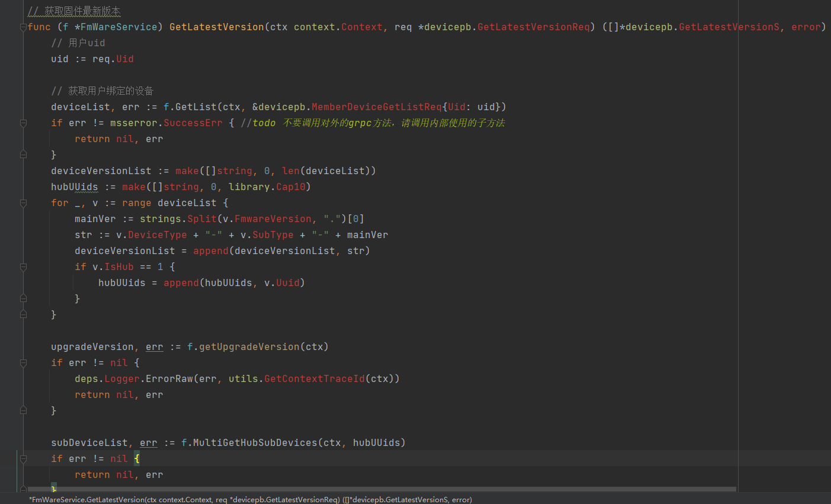Click 'f.GetList' method call

tap(190, 107)
